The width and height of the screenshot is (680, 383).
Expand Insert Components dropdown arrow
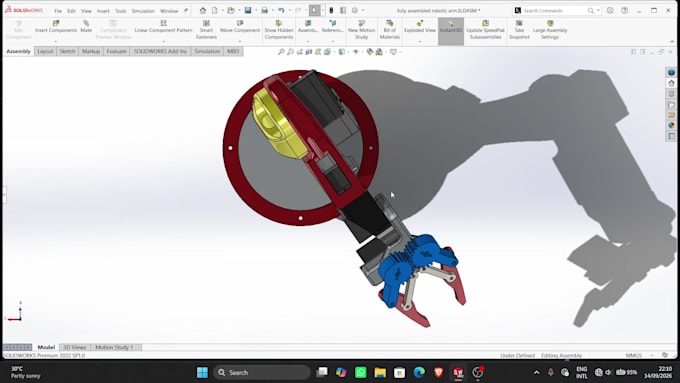tap(56, 42)
